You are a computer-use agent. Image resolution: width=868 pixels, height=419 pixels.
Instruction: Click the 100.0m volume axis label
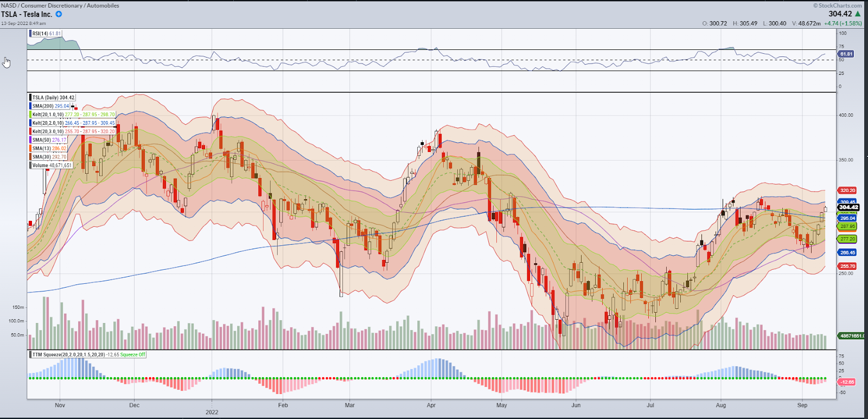pyautogui.click(x=17, y=321)
